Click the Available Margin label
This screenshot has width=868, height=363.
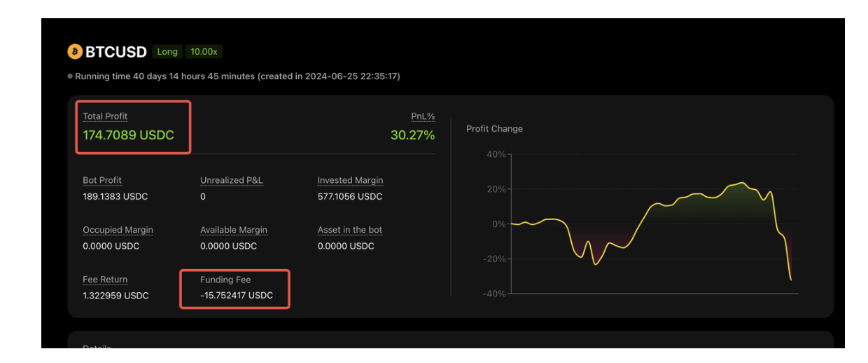pyautogui.click(x=234, y=230)
